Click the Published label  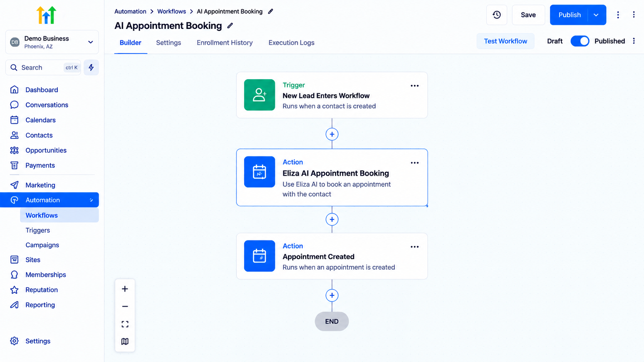(x=609, y=41)
